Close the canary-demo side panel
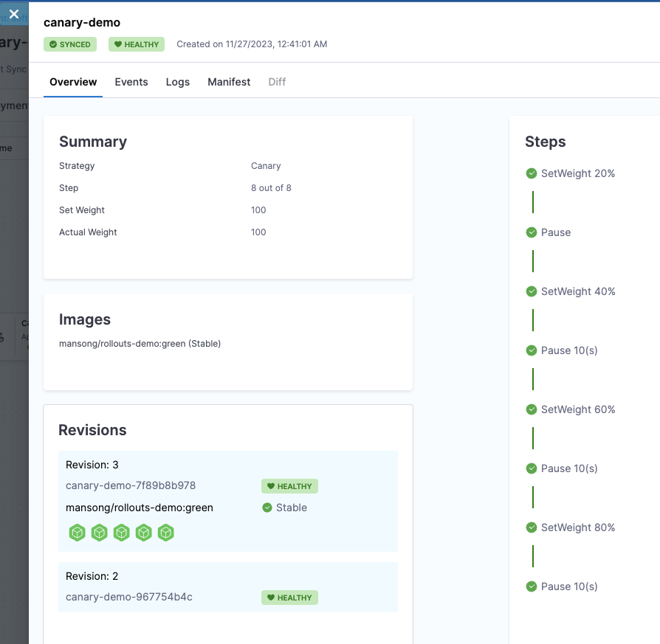 point(14,14)
